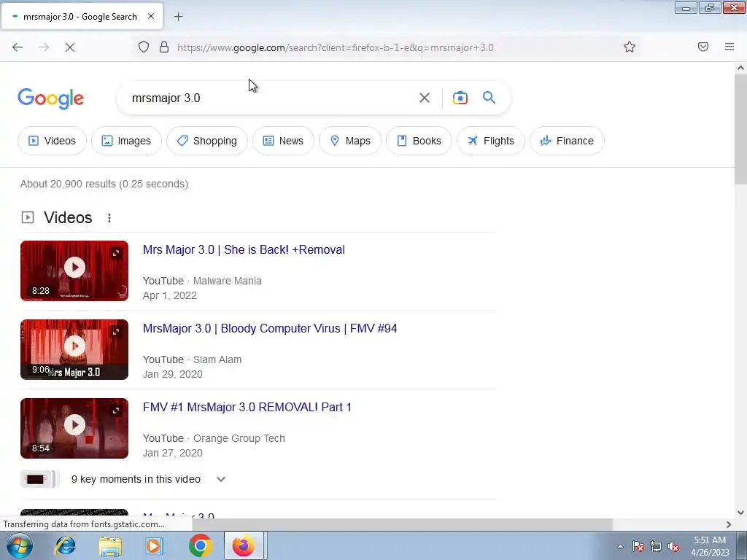Click horizontal scrollbar right arrow
This screenshot has height=560, width=747.
(729, 524)
